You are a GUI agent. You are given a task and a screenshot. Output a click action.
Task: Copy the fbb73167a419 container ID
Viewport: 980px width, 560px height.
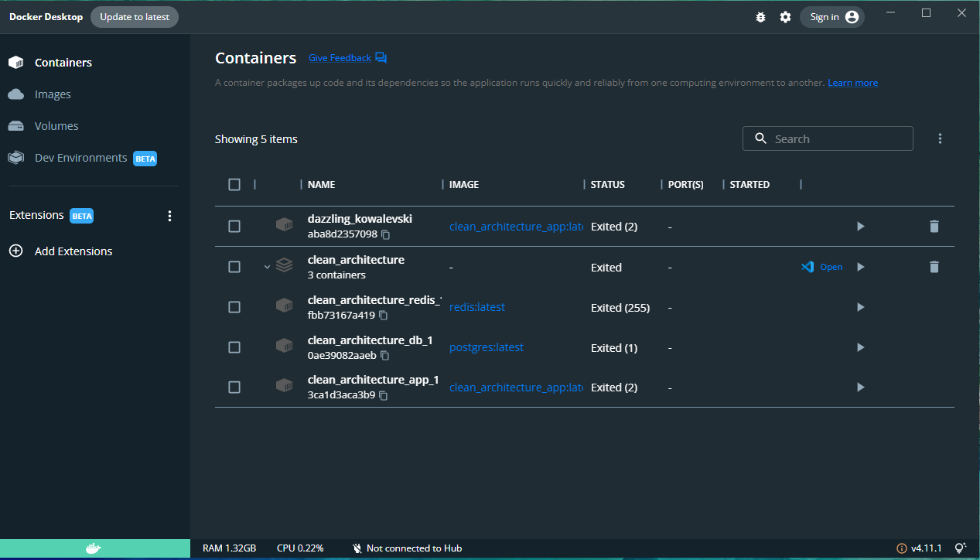pos(383,316)
